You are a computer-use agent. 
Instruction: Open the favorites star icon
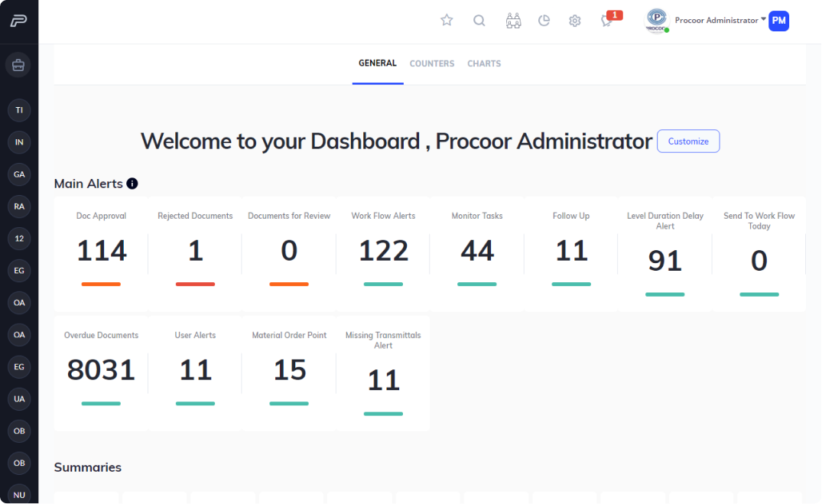click(x=447, y=21)
